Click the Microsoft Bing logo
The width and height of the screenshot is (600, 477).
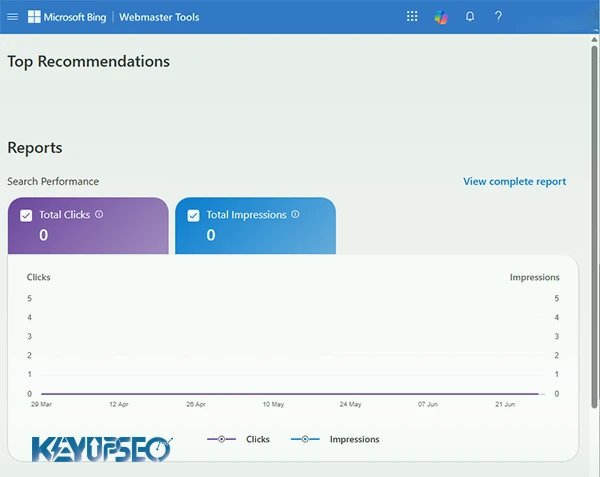pyautogui.click(x=67, y=17)
